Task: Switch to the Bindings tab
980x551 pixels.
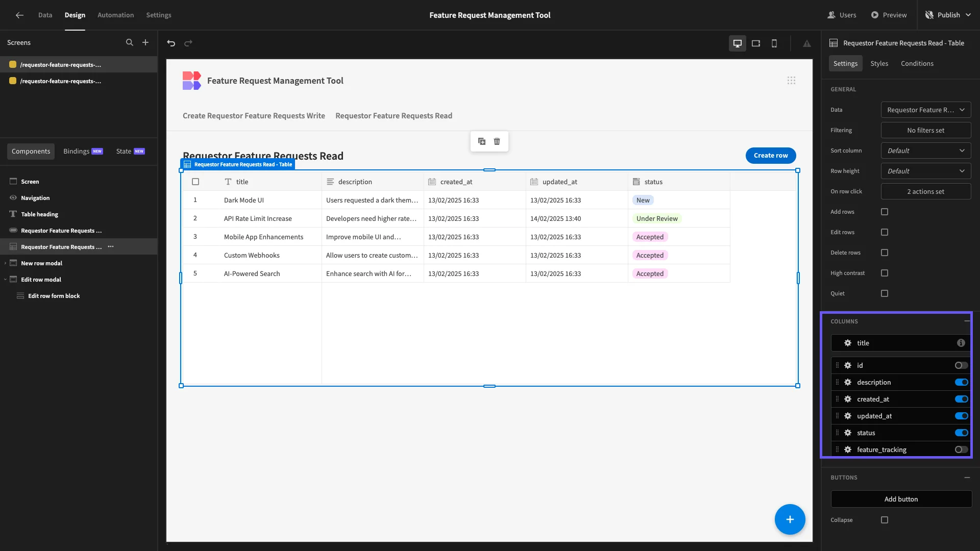Action: [83, 151]
